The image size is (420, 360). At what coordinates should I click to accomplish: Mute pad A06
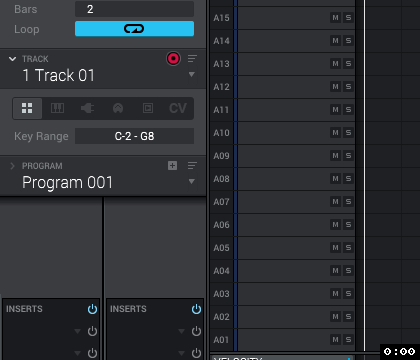click(x=335, y=225)
